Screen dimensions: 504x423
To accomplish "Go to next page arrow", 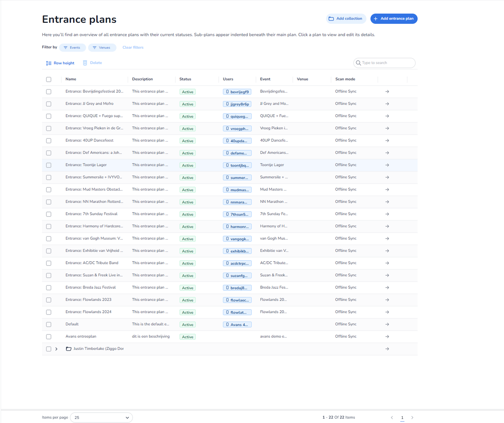I will click(x=412, y=418).
